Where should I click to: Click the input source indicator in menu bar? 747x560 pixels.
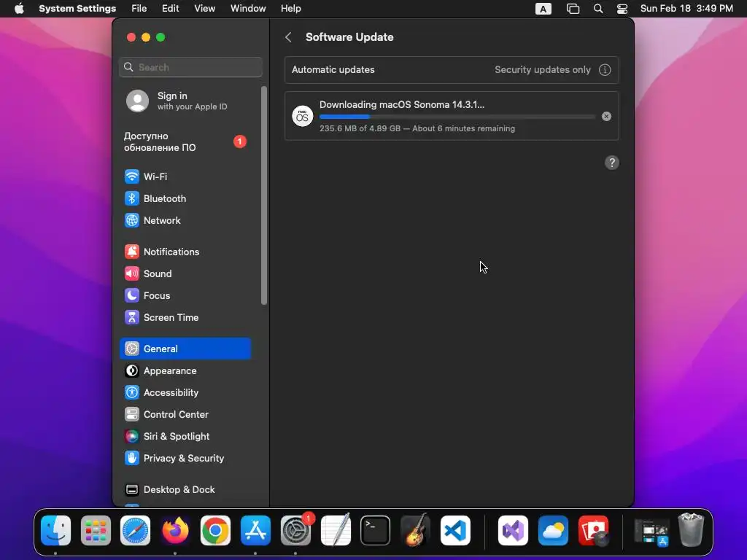point(543,9)
